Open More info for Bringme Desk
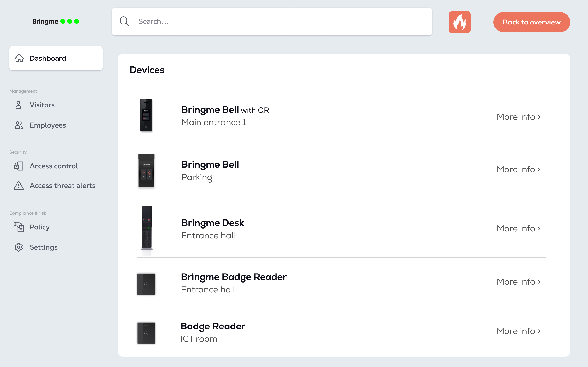The height and width of the screenshot is (367, 588). pos(519,228)
